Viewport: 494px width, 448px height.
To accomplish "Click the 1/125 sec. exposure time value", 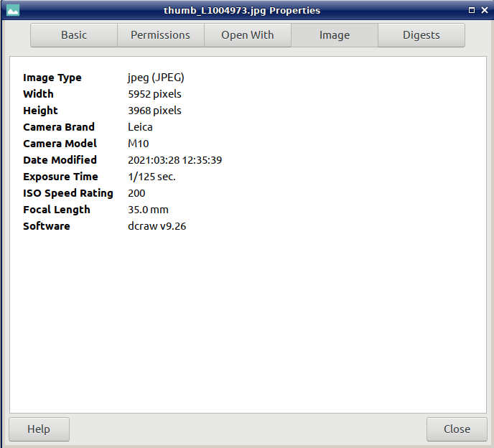I will pos(152,177).
